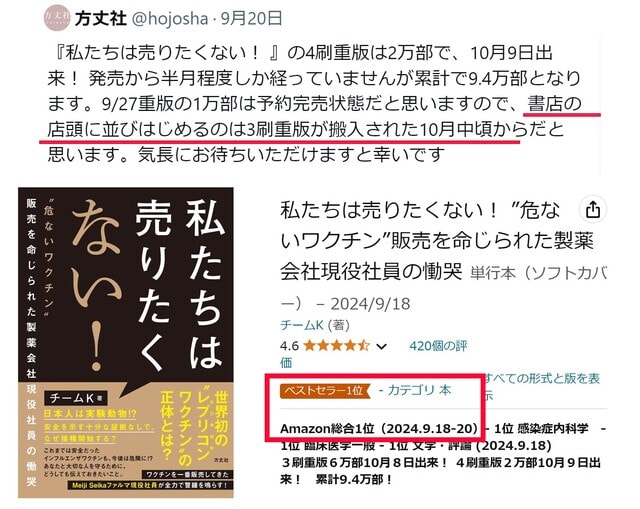
Task: Click the チームK author link
Action: 302,325
